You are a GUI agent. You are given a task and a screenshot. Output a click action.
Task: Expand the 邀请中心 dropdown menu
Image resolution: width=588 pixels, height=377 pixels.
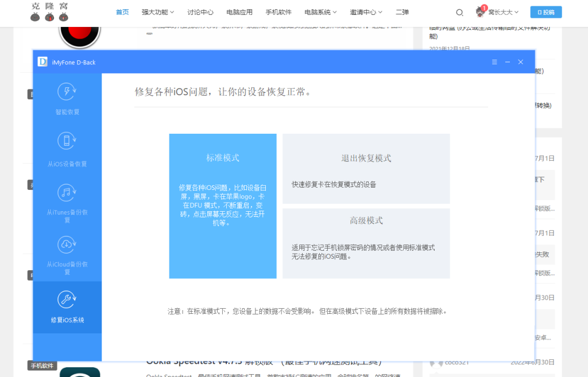[x=366, y=12]
